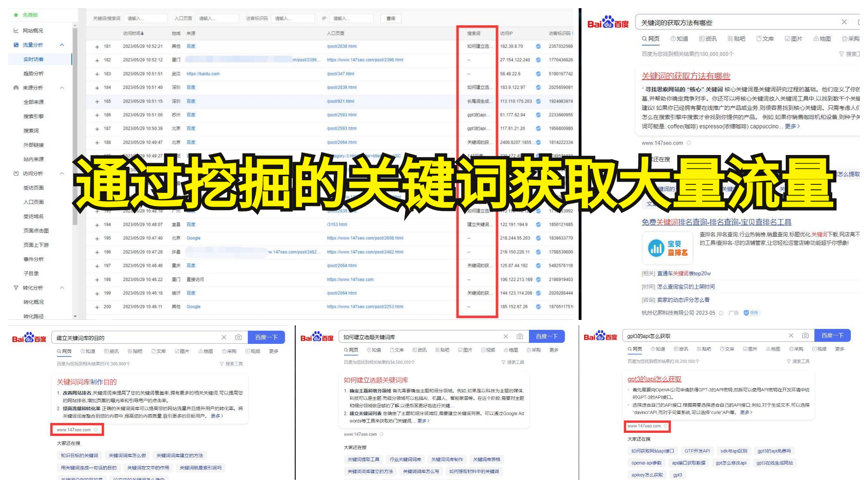Click the Baidu paw logo
The height and width of the screenshot is (488, 868).
pos(608,21)
